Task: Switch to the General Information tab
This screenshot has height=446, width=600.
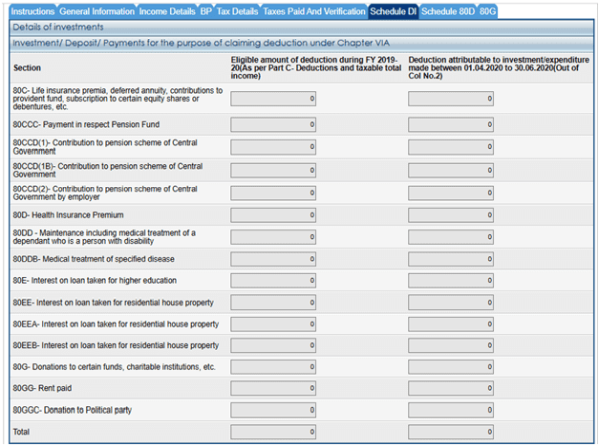Action: (96, 11)
